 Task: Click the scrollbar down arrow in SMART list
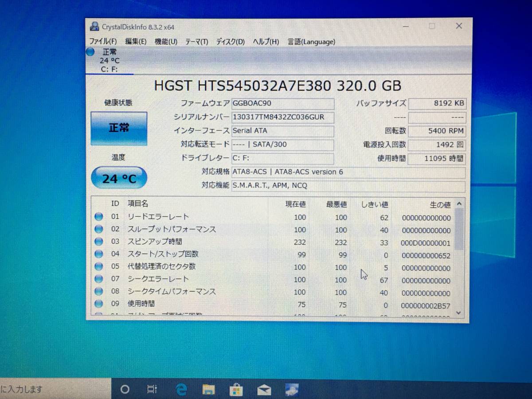pos(459,313)
